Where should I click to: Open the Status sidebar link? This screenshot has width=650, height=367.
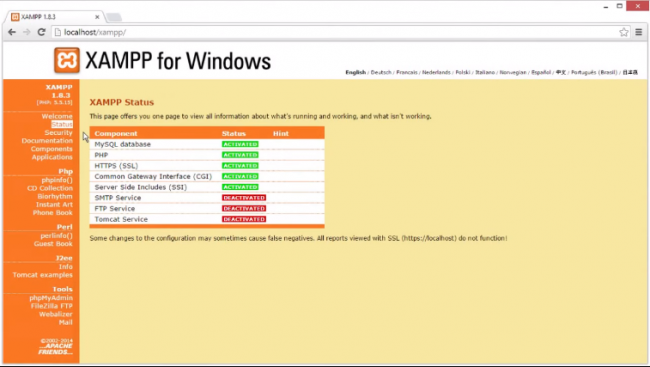(62, 124)
